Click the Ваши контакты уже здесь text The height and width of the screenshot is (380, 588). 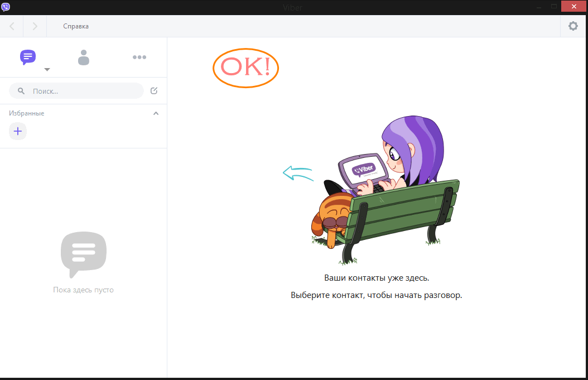377,278
